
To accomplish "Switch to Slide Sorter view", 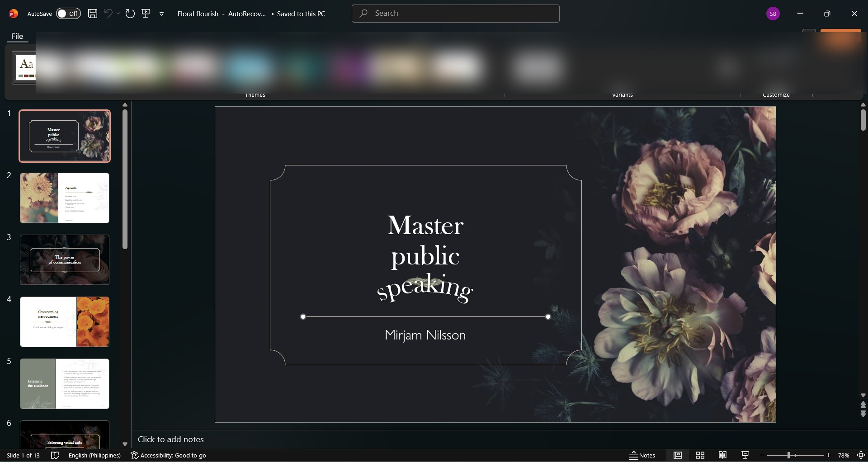I will point(700,455).
